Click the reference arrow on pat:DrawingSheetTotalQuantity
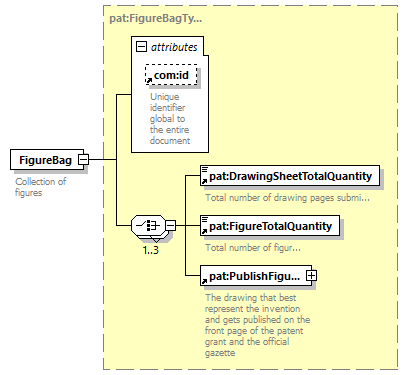408x375 pixels. [204, 181]
